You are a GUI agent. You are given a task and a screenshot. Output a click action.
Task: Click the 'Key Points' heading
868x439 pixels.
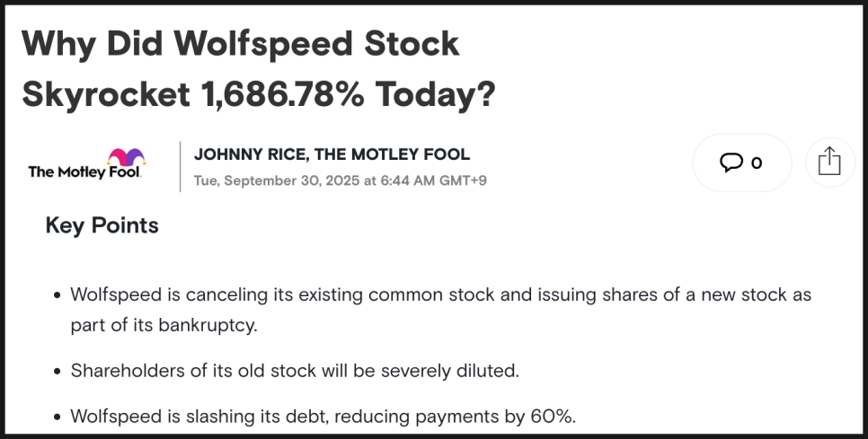click(102, 225)
